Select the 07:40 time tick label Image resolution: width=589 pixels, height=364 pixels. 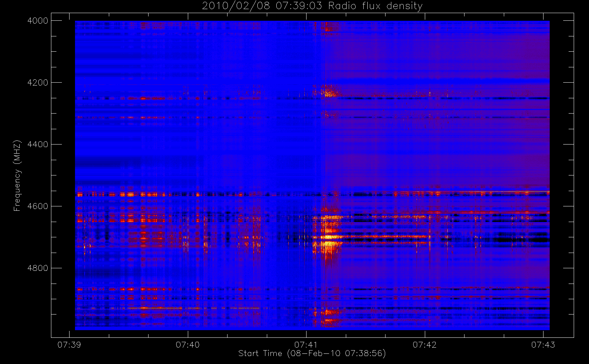tap(188, 345)
